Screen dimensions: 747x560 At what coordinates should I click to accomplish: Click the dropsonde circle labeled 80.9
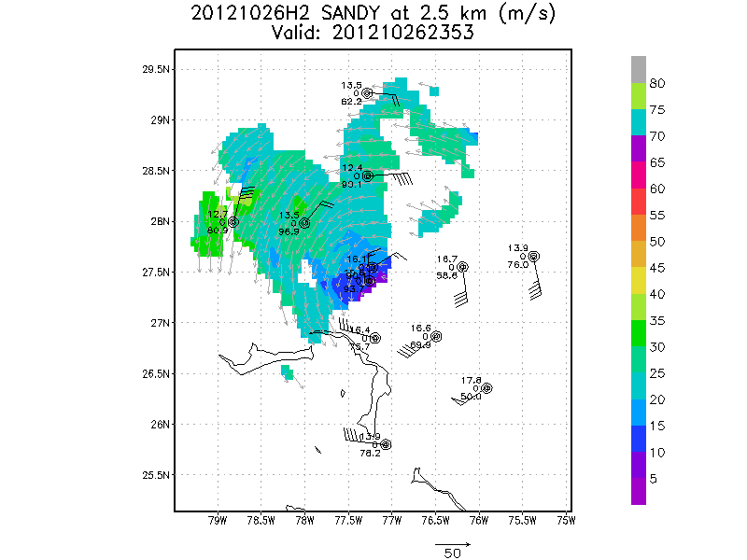click(x=233, y=222)
